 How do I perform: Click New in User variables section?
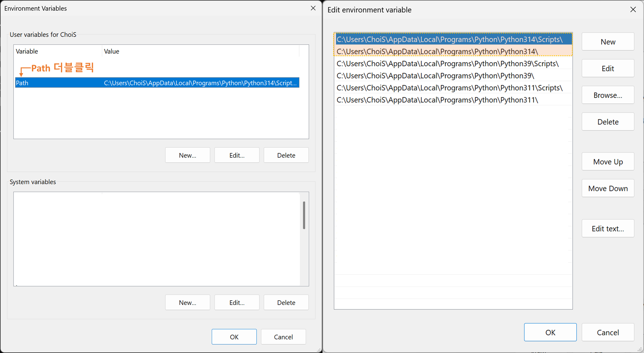pyautogui.click(x=187, y=155)
